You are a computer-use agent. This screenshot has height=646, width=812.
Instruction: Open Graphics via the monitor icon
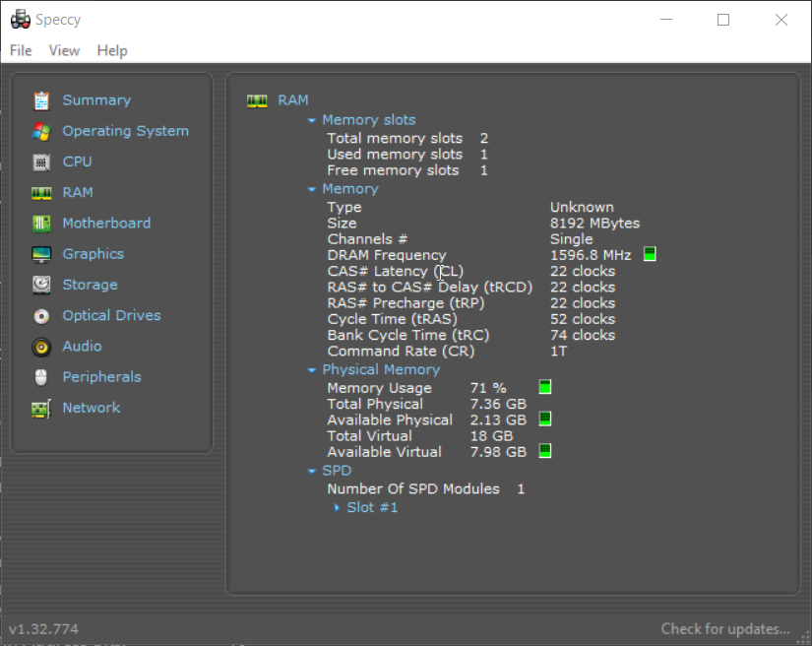click(x=41, y=254)
